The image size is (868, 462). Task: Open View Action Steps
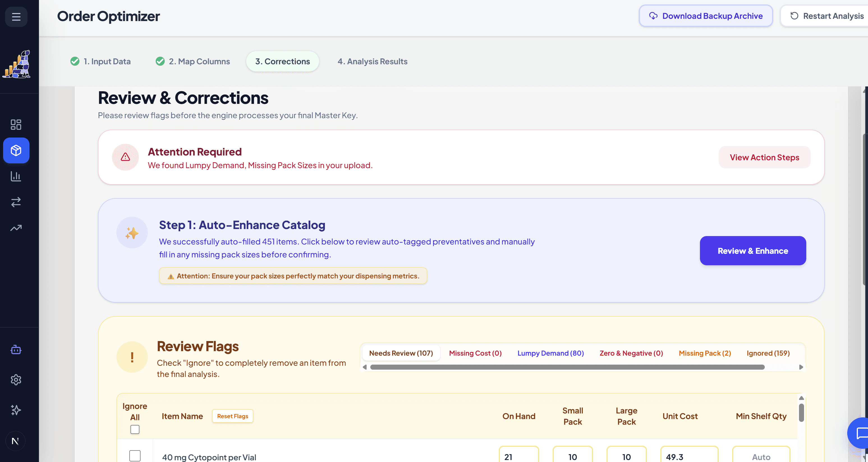764,157
